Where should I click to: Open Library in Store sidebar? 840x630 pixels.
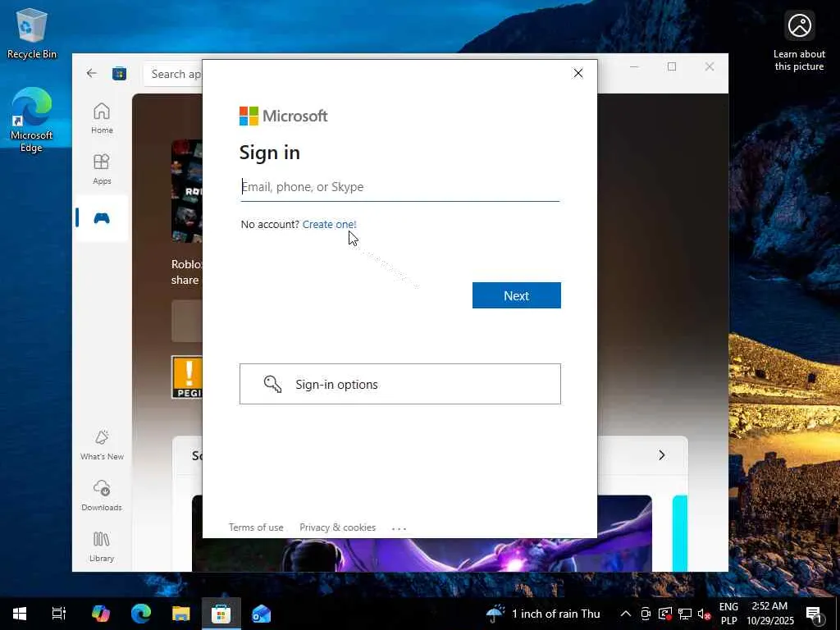tap(102, 546)
